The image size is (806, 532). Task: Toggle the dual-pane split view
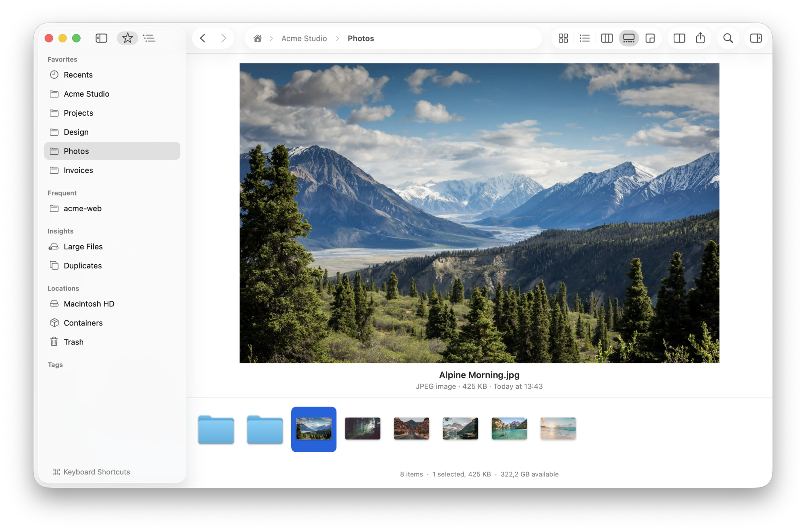679,38
